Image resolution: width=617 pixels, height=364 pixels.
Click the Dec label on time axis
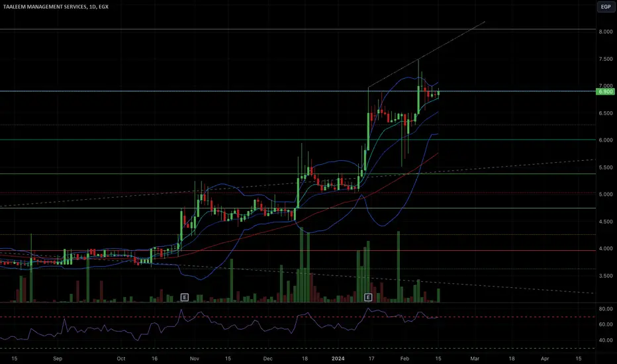(x=267, y=359)
